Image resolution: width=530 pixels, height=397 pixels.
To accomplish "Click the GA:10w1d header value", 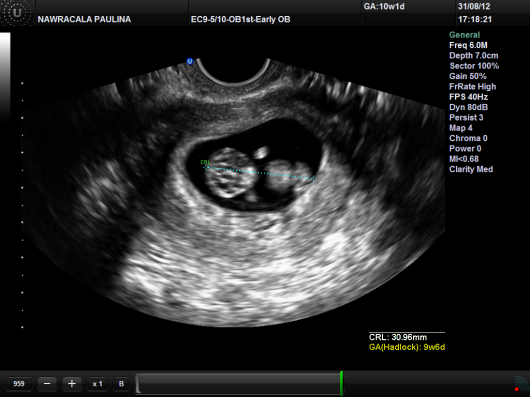I will coord(384,6).
